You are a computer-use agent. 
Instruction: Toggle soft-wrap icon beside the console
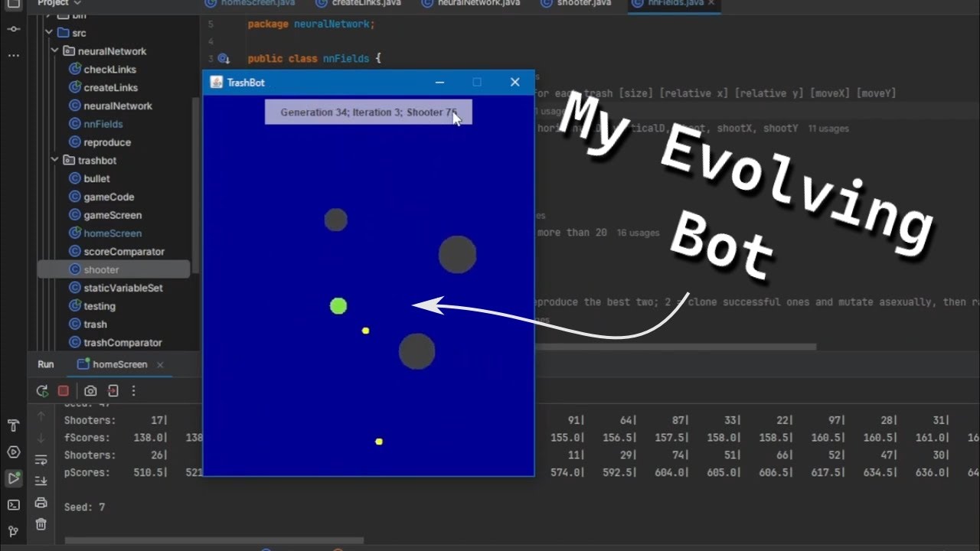(x=41, y=460)
